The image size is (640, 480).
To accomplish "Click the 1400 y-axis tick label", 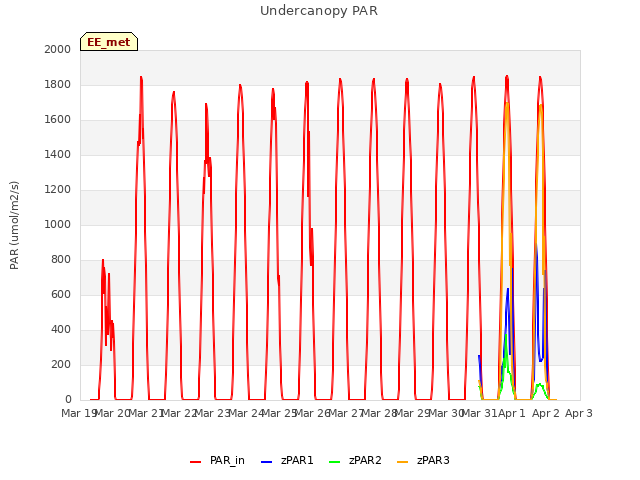I will click(x=58, y=155).
